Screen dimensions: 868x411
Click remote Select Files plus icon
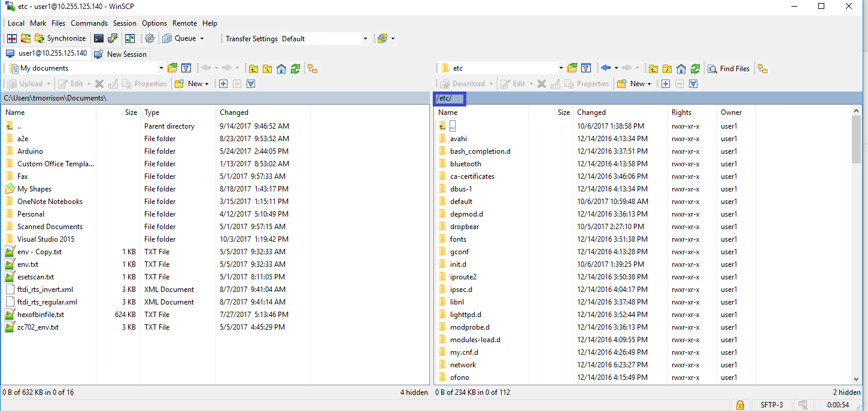[x=666, y=84]
